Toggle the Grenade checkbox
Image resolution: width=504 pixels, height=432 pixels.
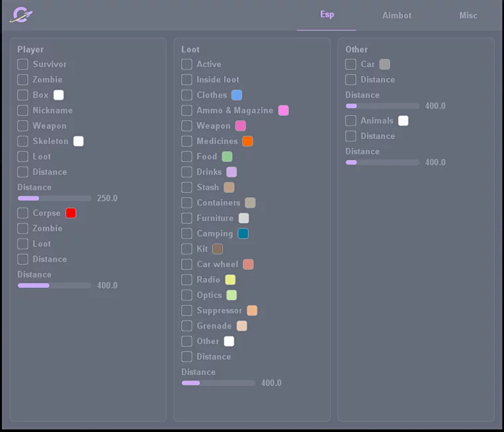pos(187,326)
